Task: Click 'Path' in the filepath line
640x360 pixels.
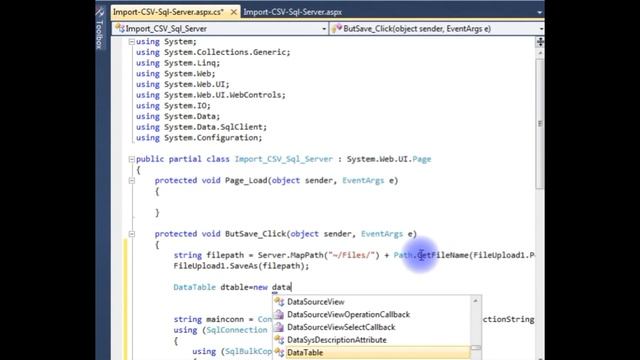Action: [x=403, y=255]
